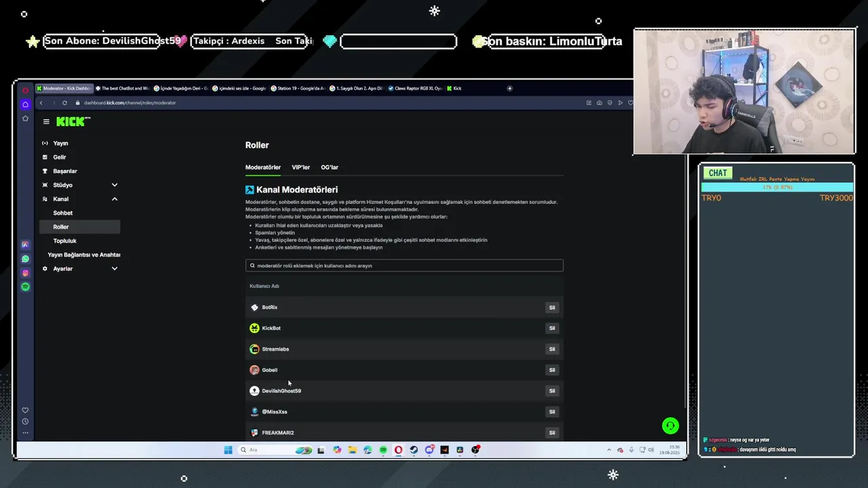Open Spotify in the Opera sidebar
This screenshot has width=868, height=488.
(25, 287)
